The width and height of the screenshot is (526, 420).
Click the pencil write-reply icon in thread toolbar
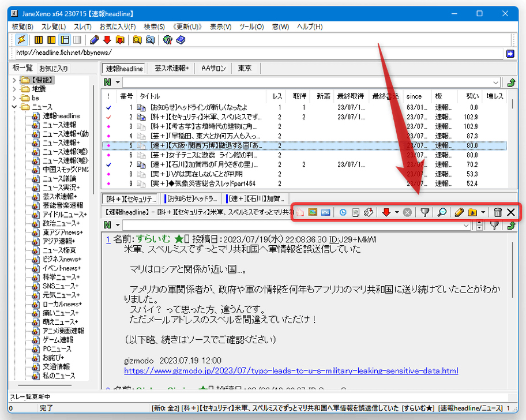[x=459, y=212]
